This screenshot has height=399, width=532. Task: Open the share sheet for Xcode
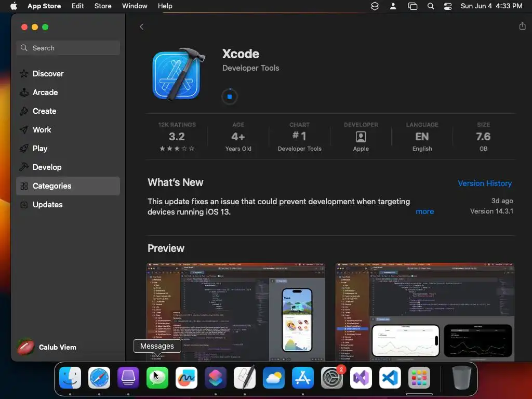coord(522,26)
